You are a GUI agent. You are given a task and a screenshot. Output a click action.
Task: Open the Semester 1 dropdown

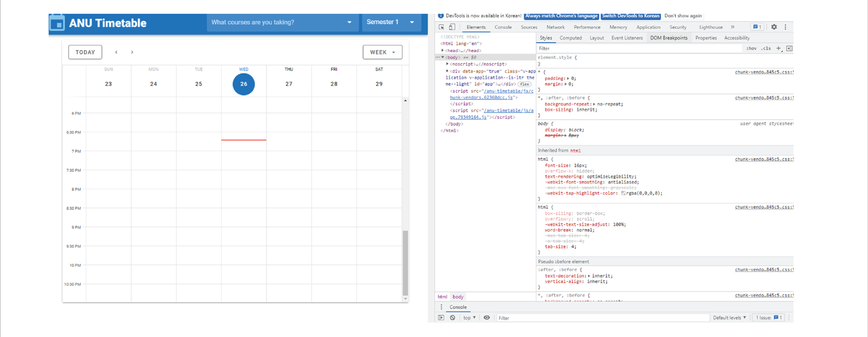[x=391, y=22]
